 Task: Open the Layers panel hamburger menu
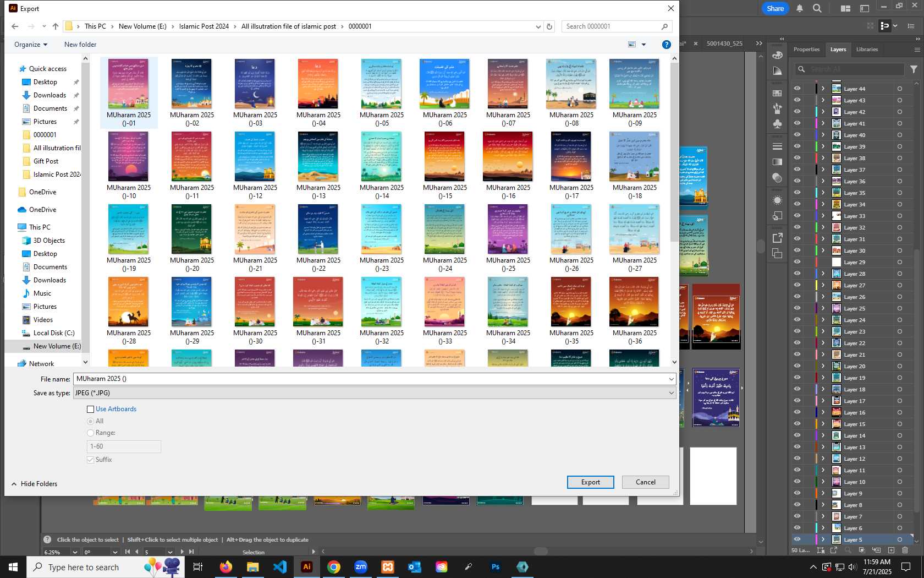point(917,50)
